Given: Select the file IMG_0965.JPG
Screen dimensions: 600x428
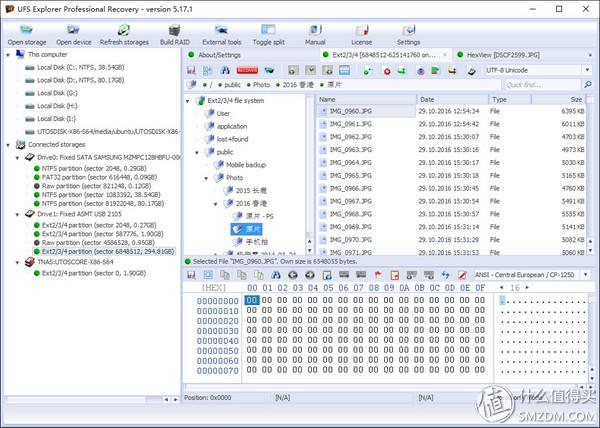Looking at the screenshot, I should [350, 176].
